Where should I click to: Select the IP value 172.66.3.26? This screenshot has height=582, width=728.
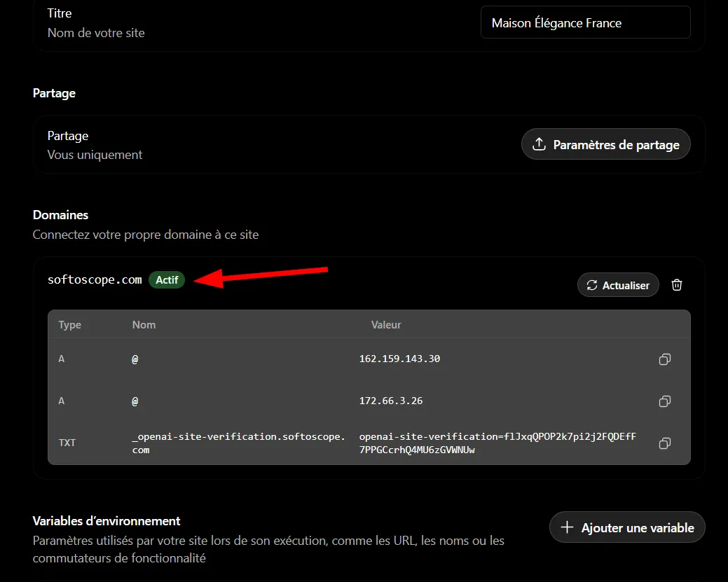click(x=391, y=401)
